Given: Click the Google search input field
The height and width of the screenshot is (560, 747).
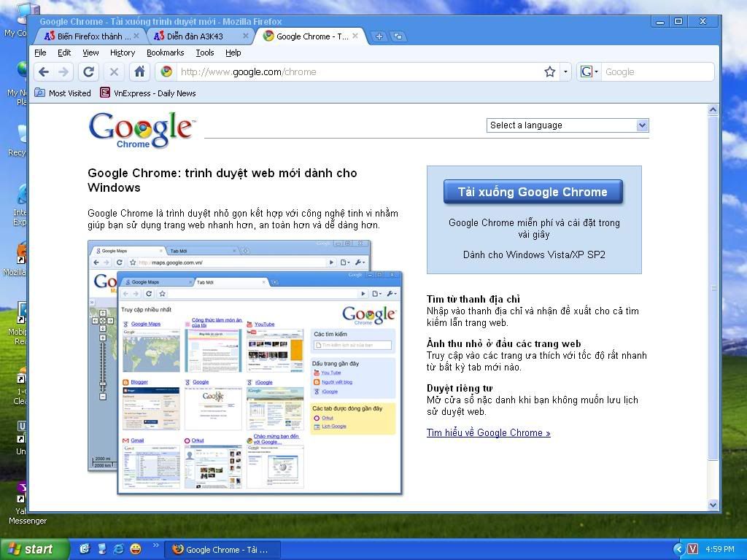Looking at the screenshot, I should pyautogui.click(x=657, y=72).
